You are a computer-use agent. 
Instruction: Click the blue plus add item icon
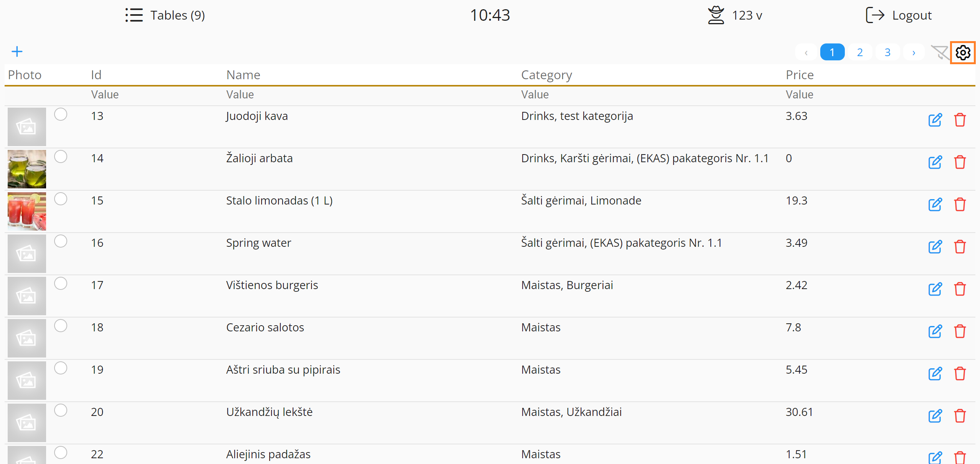(x=17, y=52)
